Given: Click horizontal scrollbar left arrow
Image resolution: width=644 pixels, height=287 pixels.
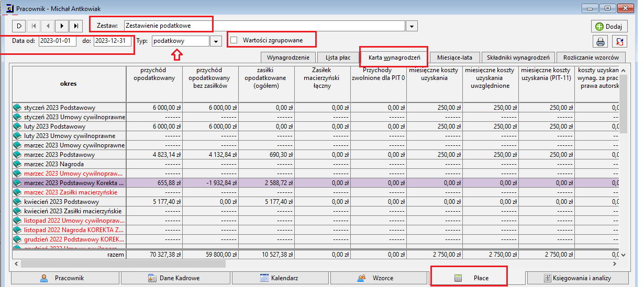Looking at the screenshot, I should coord(15,265).
